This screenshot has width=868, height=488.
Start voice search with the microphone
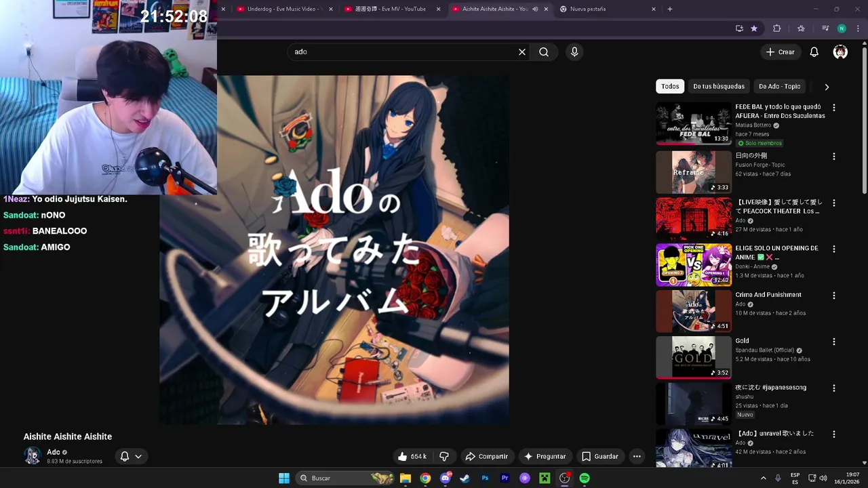pos(574,52)
